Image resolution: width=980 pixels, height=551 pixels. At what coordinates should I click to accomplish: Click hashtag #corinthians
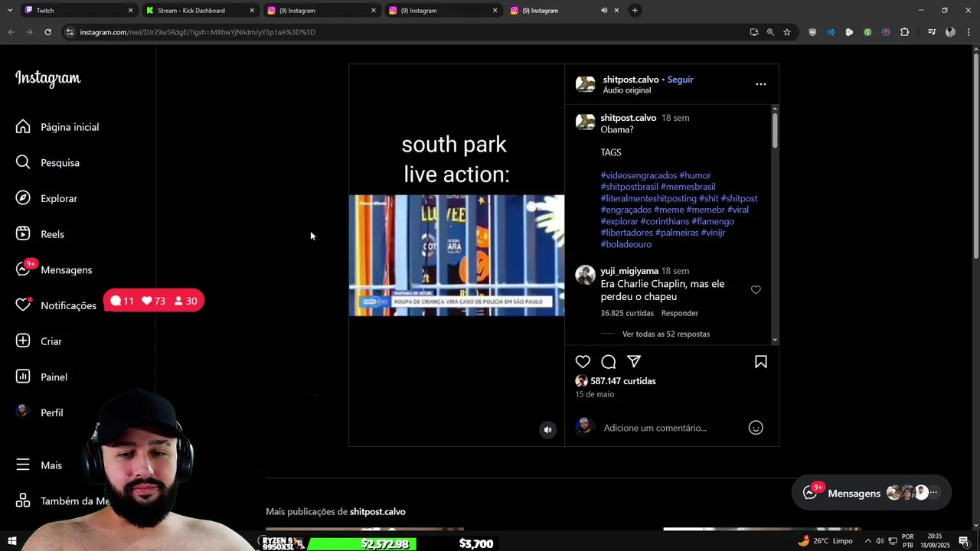click(665, 221)
